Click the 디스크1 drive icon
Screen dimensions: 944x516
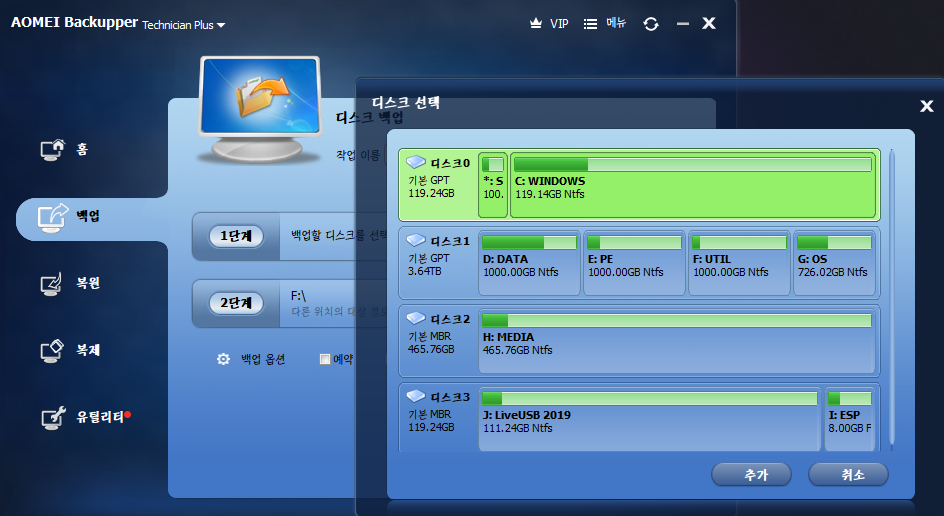(x=416, y=240)
